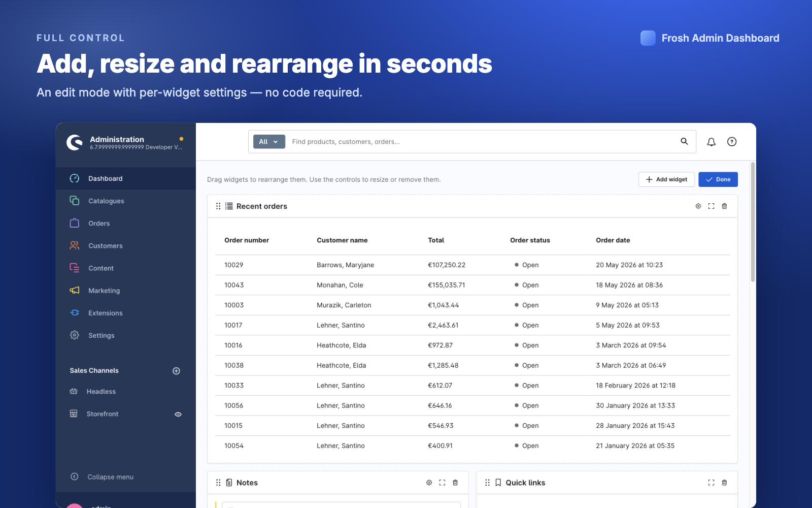Open the notifications bell
This screenshot has height=508, width=812.
[x=712, y=142]
